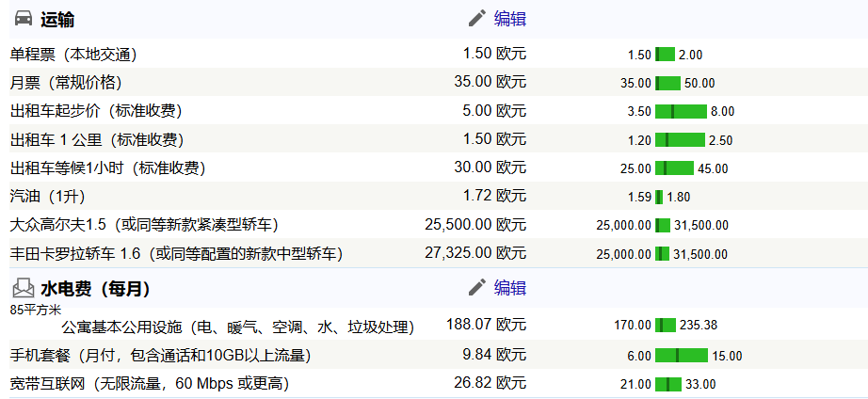Click the 汽油 (1升) range bar
Viewport: 868px width, 399px height.
click(x=659, y=197)
